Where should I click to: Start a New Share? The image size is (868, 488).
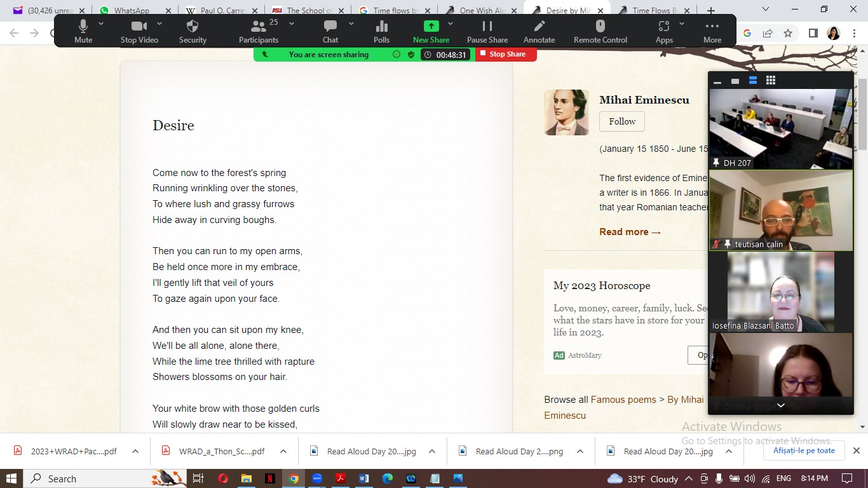(x=431, y=30)
